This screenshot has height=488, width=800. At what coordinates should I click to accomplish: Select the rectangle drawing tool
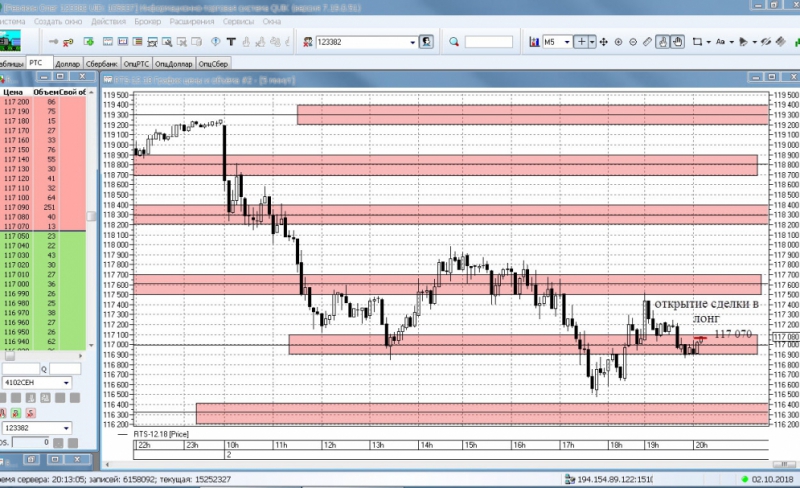[697, 42]
